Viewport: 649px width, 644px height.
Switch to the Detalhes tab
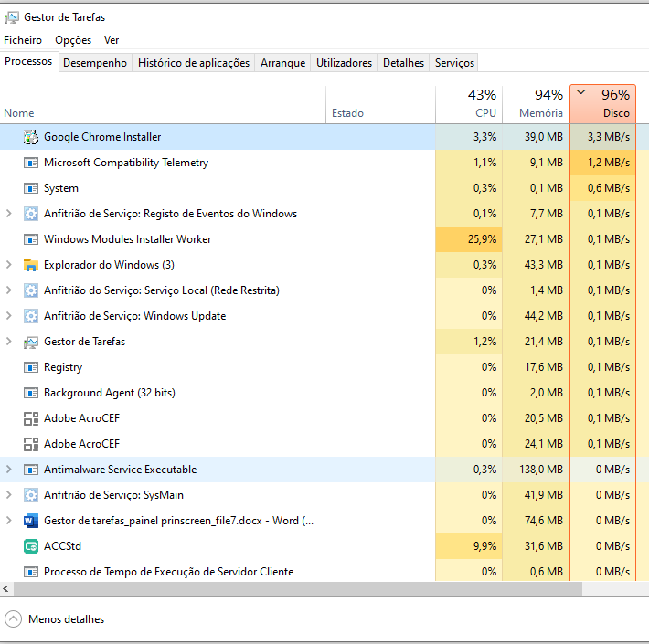click(x=403, y=63)
